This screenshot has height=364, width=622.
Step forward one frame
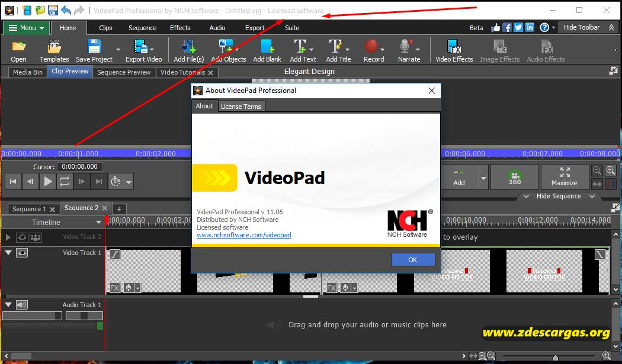(82, 182)
